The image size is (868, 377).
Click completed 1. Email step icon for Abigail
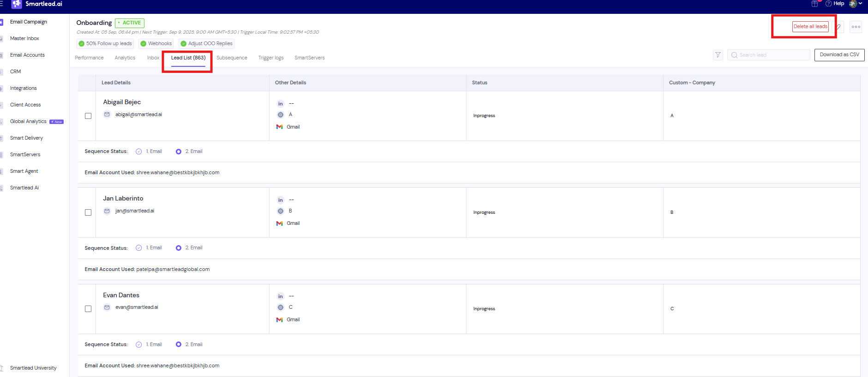(x=139, y=152)
